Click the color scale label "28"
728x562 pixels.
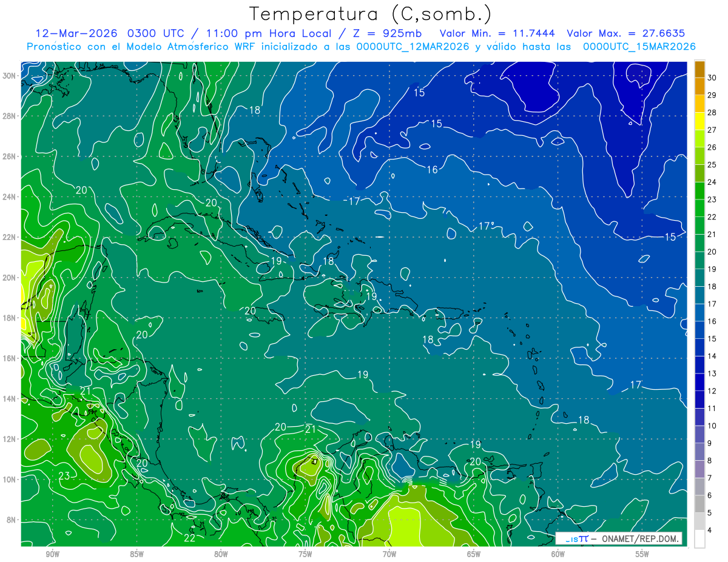coord(712,113)
